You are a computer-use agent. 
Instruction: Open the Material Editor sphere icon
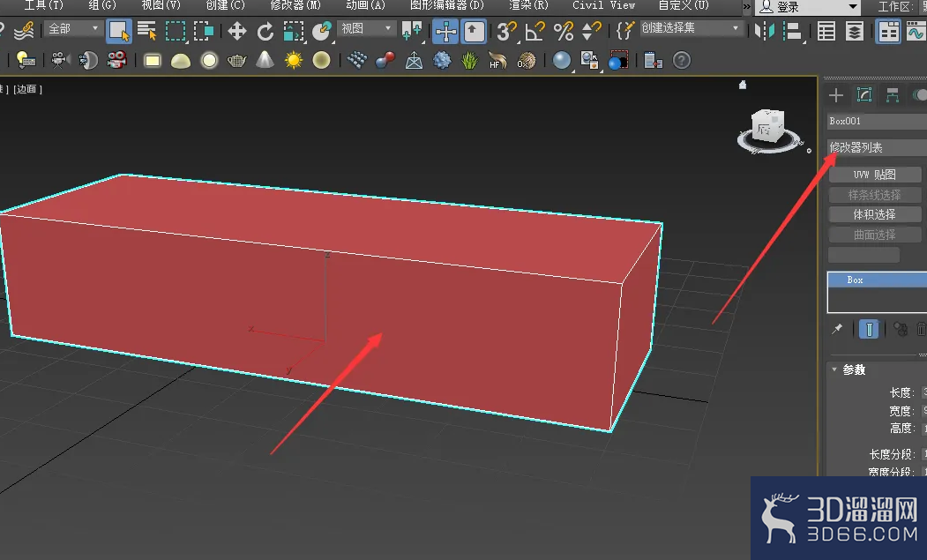(562, 60)
